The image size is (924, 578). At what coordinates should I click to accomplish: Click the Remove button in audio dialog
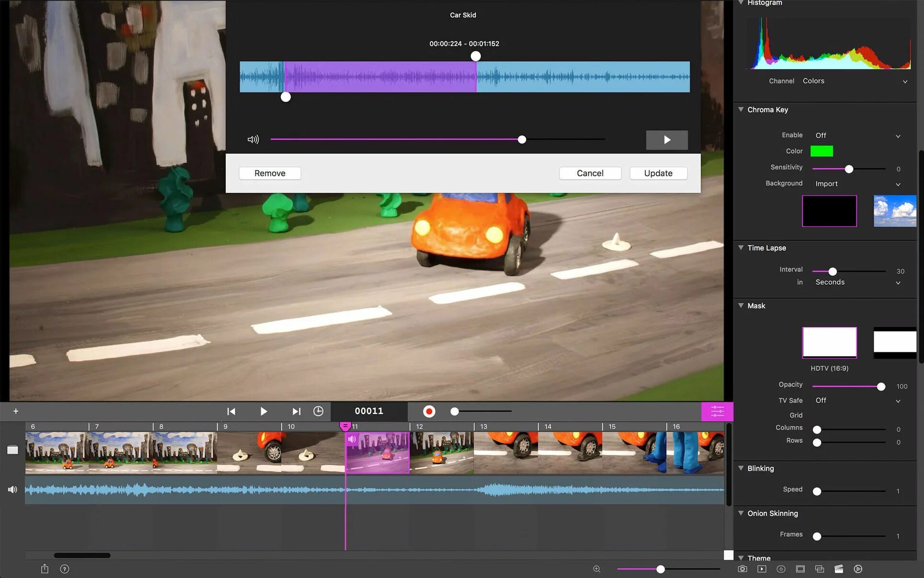coord(270,173)
